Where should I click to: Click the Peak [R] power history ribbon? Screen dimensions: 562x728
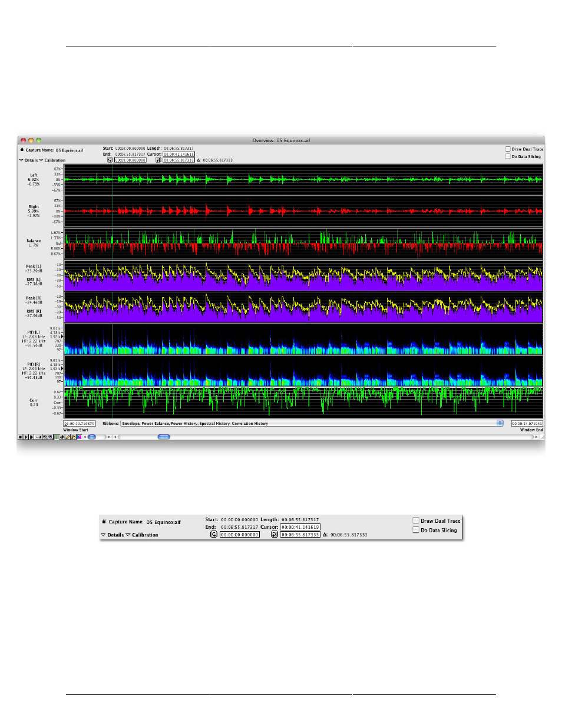[x=303, y=308]
